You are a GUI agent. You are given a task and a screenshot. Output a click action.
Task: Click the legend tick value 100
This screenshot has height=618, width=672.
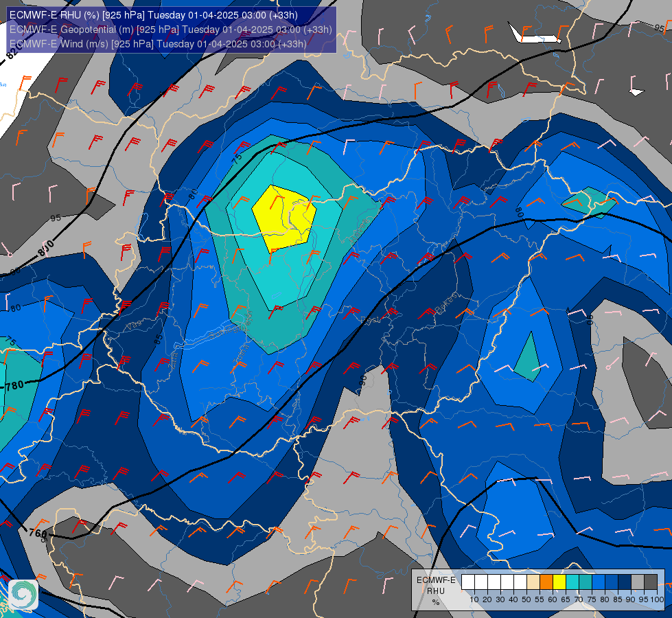pyautogui.click(x=657, y=599)
